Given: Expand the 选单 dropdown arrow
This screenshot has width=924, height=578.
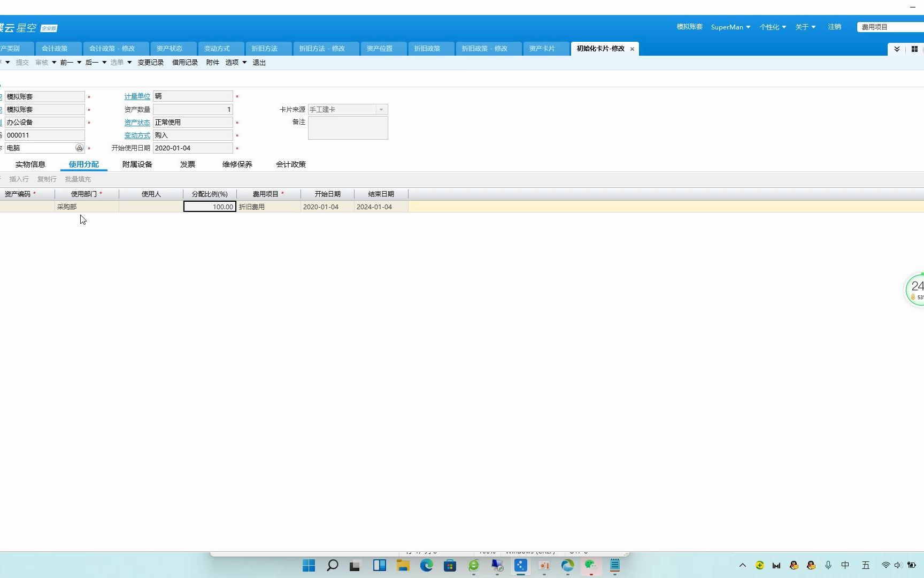Looking at the screenshot, I should tap(129, 63).
